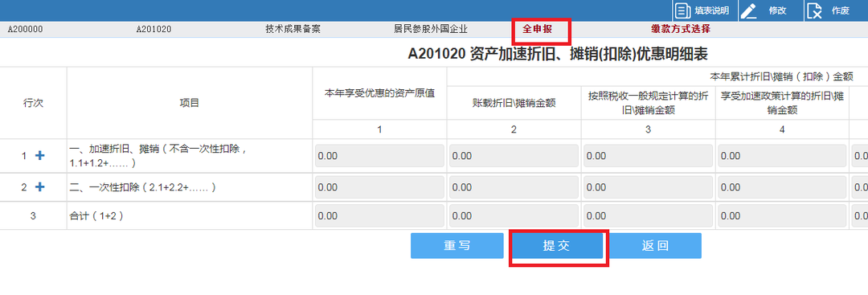Click the 返回 button

(x=656, y=246)
